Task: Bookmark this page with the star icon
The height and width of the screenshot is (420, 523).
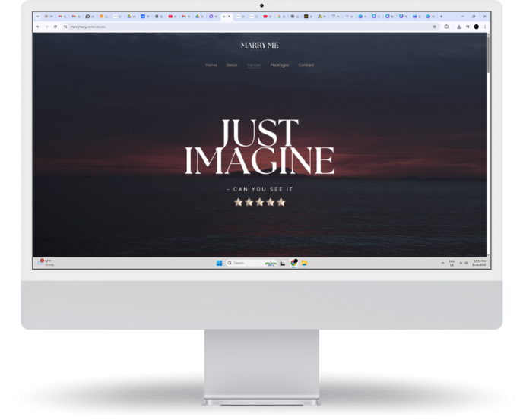Action: 435,27
